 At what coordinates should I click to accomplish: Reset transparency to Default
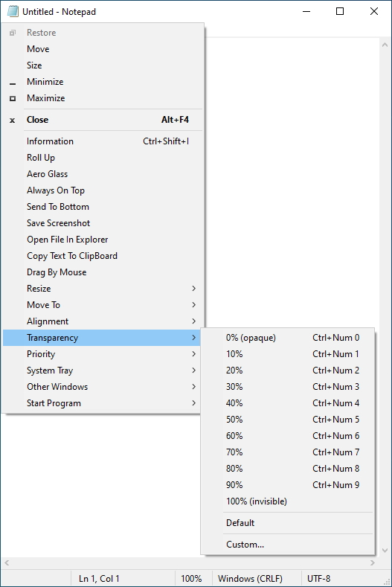click(x=288, y=523)
